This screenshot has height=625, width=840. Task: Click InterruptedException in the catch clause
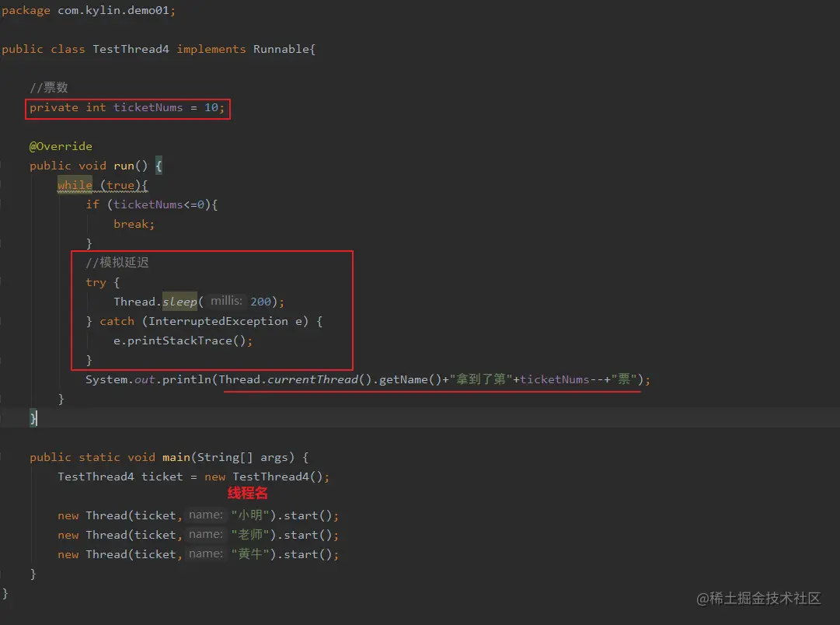(218, 321)
